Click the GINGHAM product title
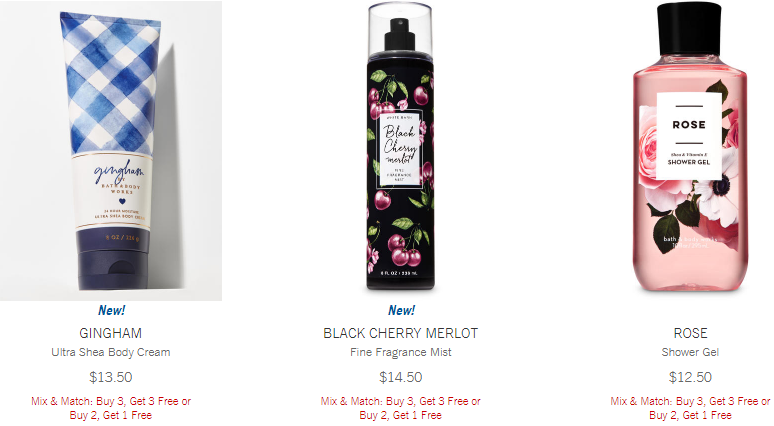The width and height of the screenshot is (774, 426). (x=111, y=333)
